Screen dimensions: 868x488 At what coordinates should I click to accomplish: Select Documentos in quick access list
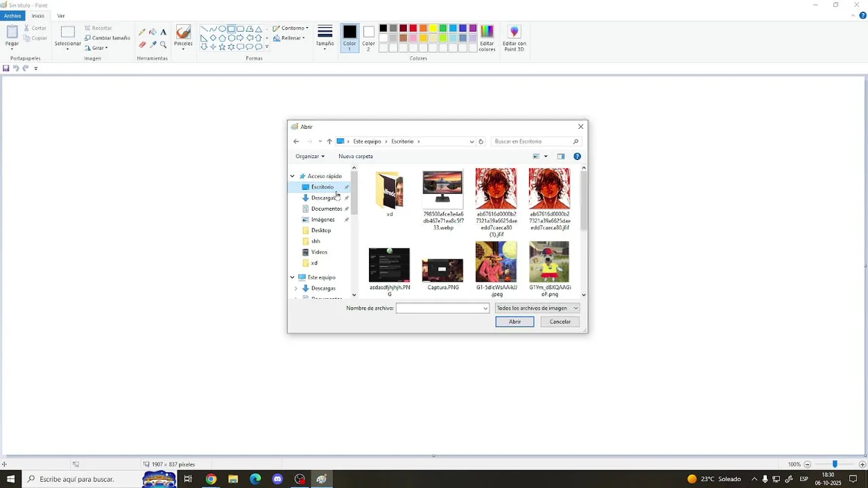click(x=326, y=209)
